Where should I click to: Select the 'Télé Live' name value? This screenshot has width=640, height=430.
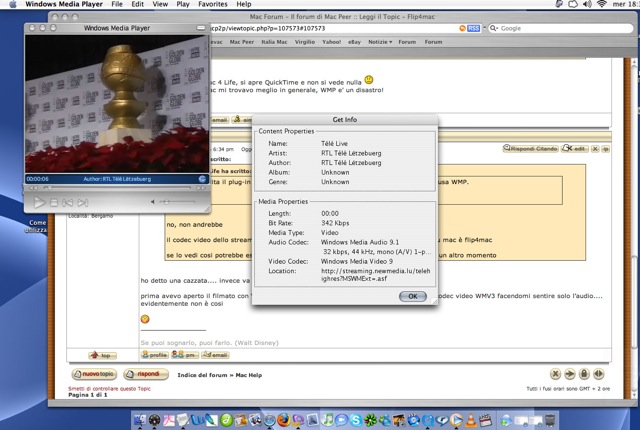click(x=334, y=143)
